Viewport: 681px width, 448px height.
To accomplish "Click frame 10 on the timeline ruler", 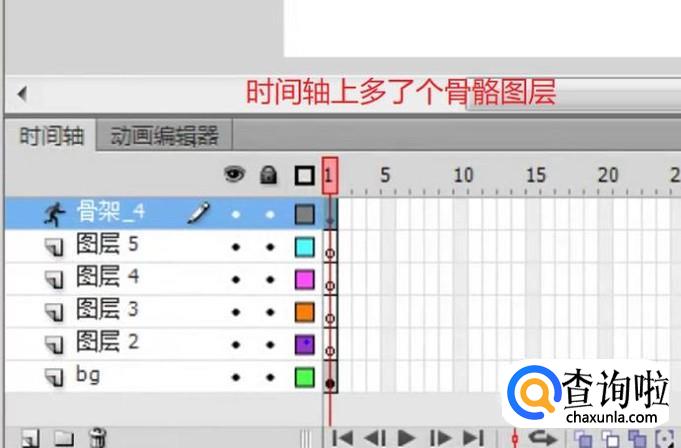I will [x=460, y=177].
